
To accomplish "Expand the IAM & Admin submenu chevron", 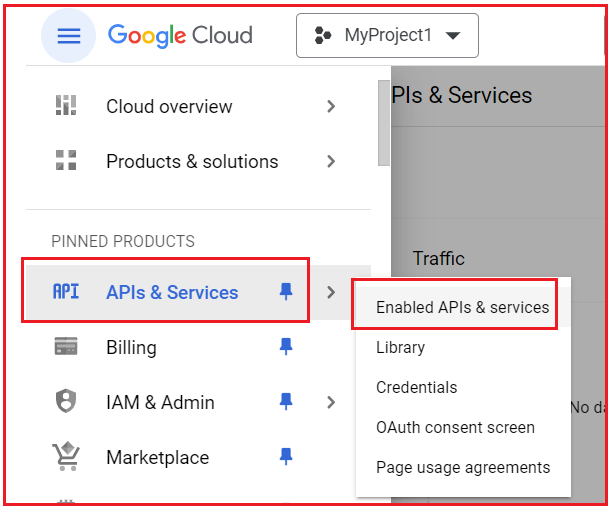I will [x=331, y=402].
